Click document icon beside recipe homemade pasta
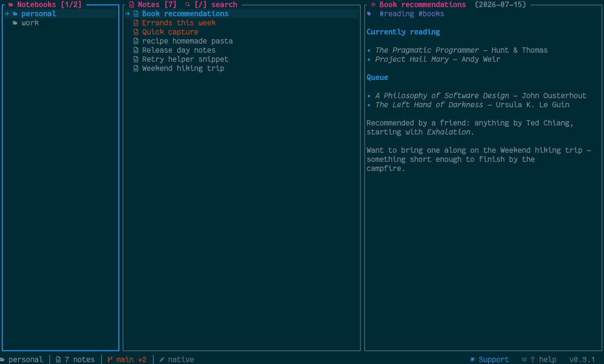 tap(136, 41)
